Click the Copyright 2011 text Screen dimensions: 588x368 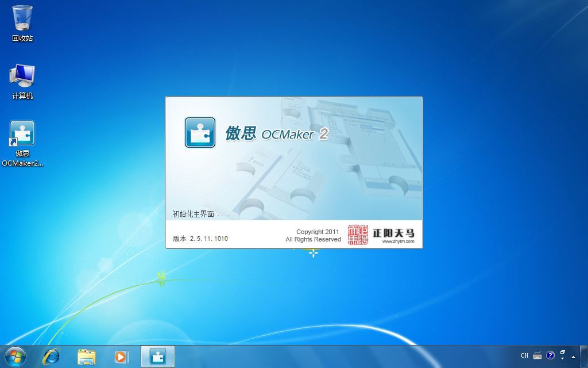(x=318, y=232)
